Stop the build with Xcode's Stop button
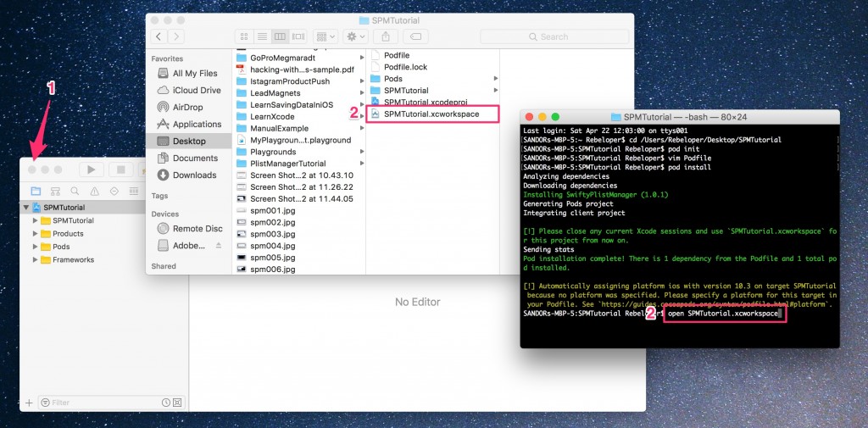The width and height of the screenshot is (868, 428). click(x=120, y=170)
